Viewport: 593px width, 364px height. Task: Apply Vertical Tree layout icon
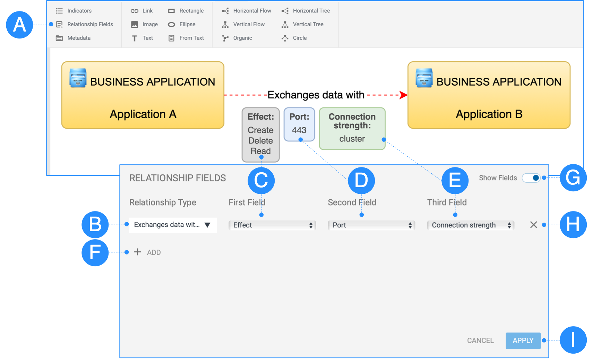pos(285,24)
